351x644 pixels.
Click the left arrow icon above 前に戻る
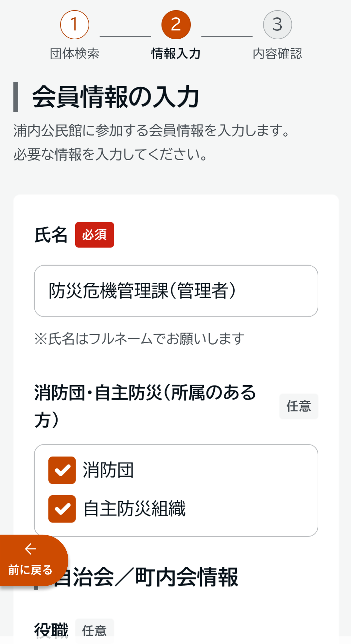(x=31, y=549)
